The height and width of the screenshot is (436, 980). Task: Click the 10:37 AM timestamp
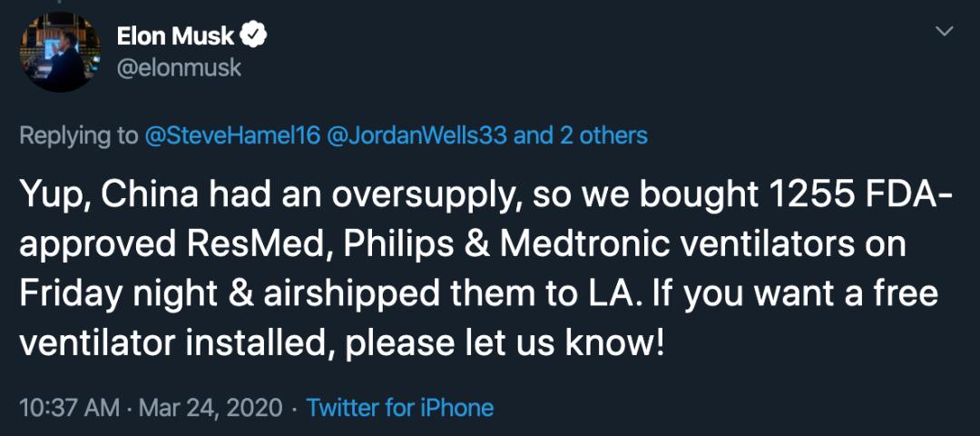(69, 408)
